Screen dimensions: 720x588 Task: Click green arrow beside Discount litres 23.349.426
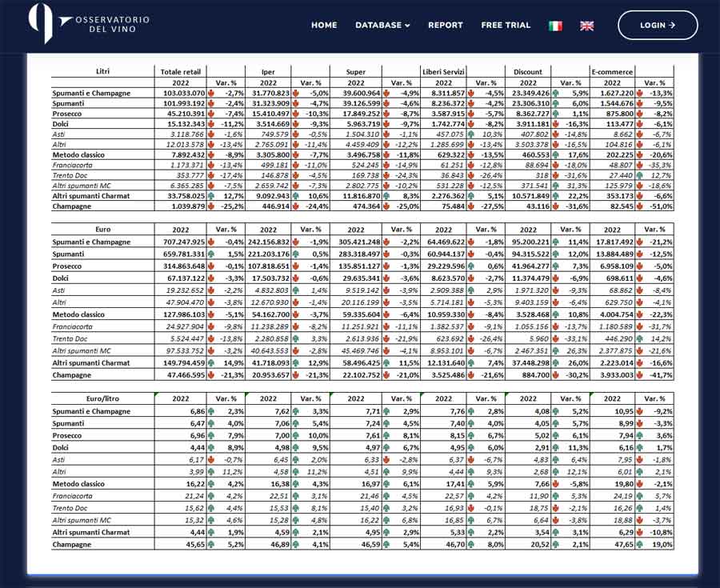555,93
